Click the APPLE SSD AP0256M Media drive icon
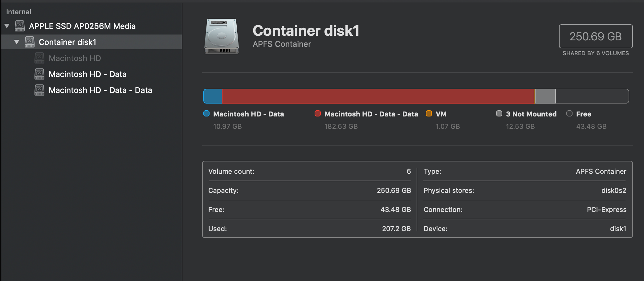Screen dimensions: 644x281 pyautogui.click(x=20, y=26)
